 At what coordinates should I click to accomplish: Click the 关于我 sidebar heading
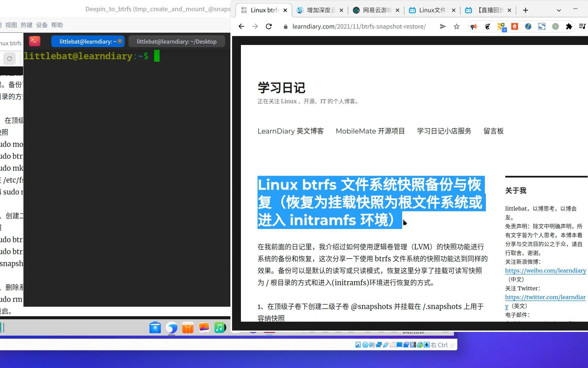click(516, 190)
